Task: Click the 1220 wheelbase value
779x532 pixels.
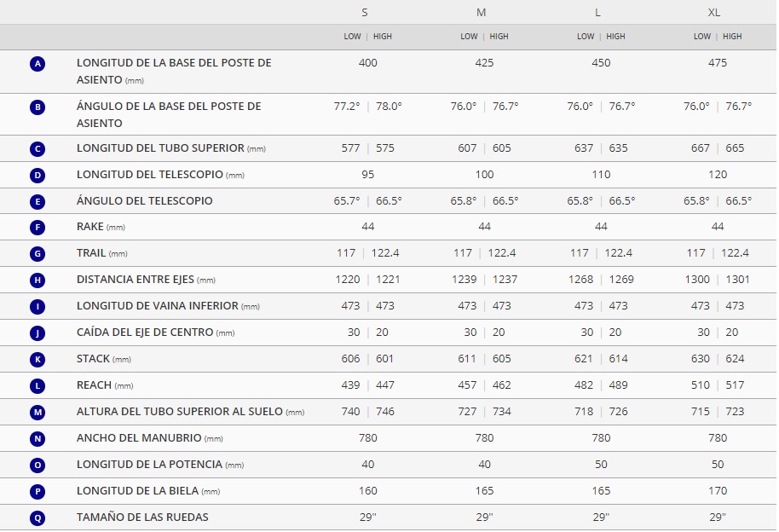Action: 348,280
